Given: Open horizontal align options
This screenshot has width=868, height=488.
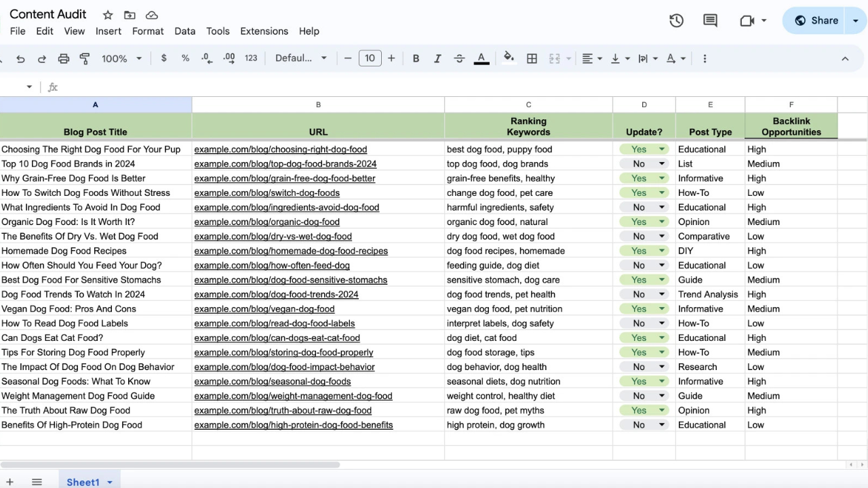Looking at the screenshot, I should (x=592, y=58).
